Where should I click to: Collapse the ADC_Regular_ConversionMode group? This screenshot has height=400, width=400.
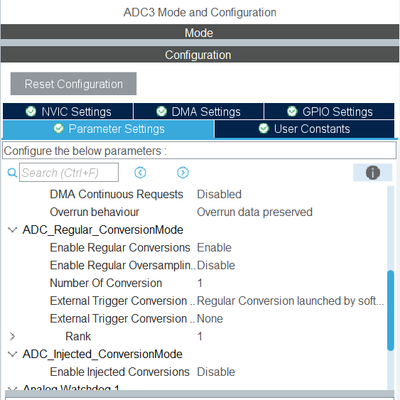point(12,230)
